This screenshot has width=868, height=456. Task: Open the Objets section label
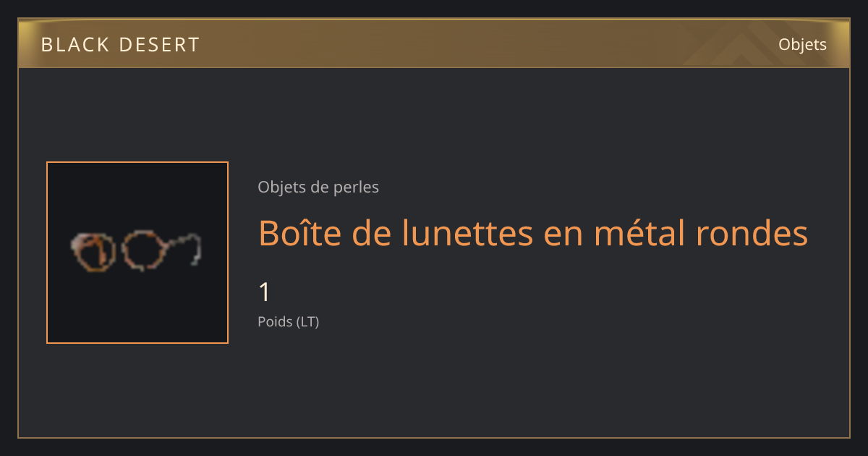click(802, 44)
